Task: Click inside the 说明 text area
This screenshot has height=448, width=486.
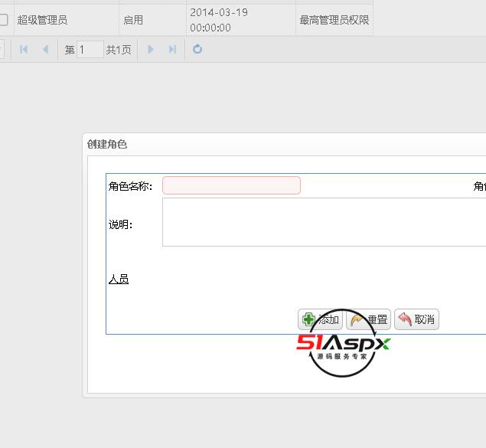Action: click(323, 222)
